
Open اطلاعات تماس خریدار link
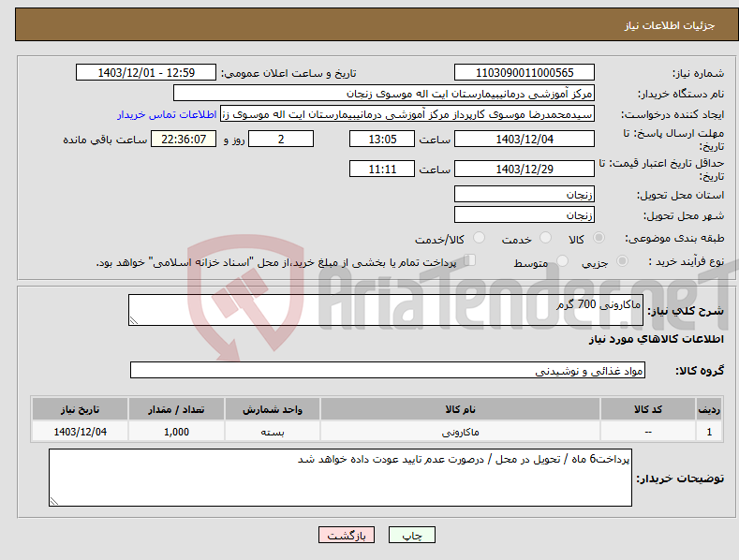[167, 114]
